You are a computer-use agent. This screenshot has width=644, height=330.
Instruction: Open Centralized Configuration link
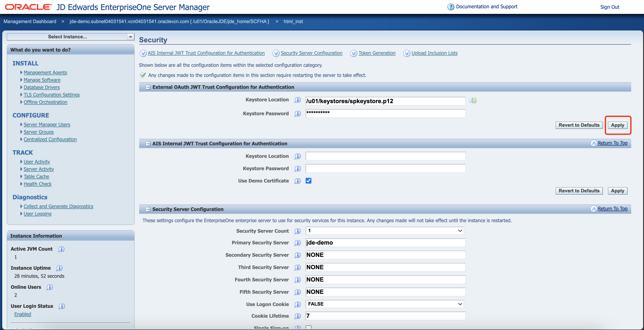[50, 139]
